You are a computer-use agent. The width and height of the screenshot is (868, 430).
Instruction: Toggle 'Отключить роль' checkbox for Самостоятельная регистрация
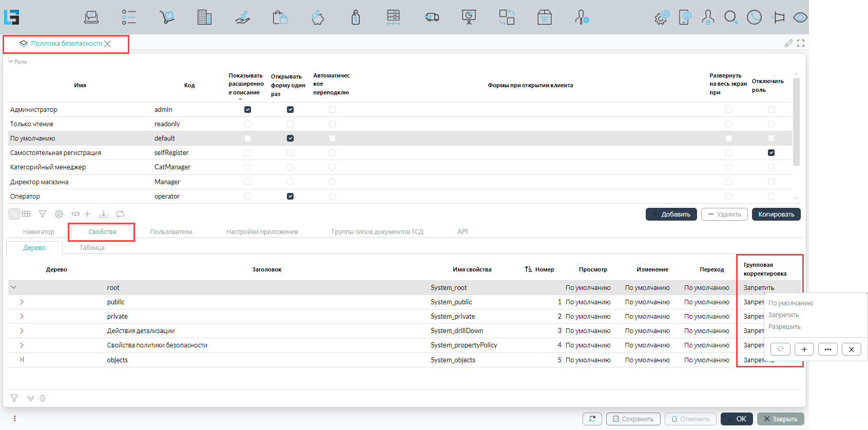coord(771,153)
